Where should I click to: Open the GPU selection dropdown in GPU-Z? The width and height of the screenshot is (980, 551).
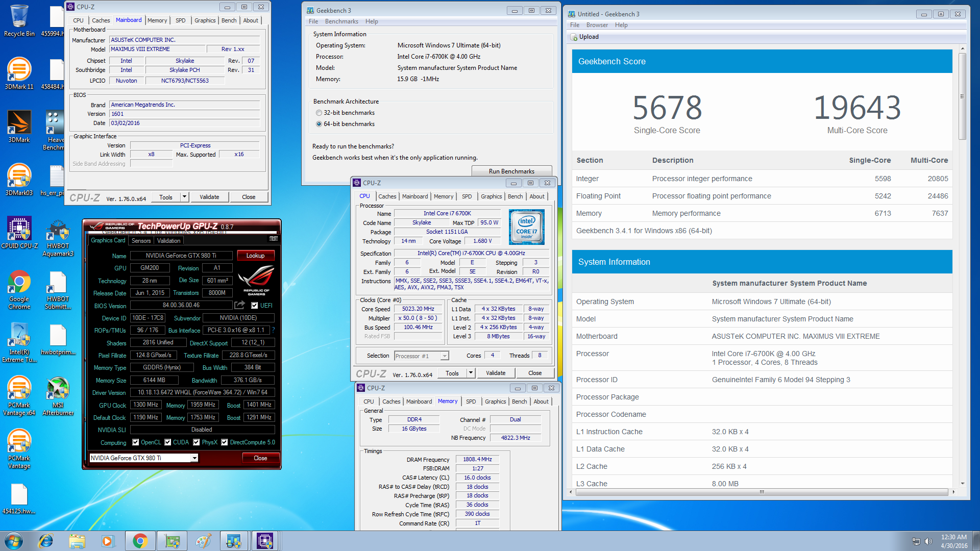(x=194, y=458)
